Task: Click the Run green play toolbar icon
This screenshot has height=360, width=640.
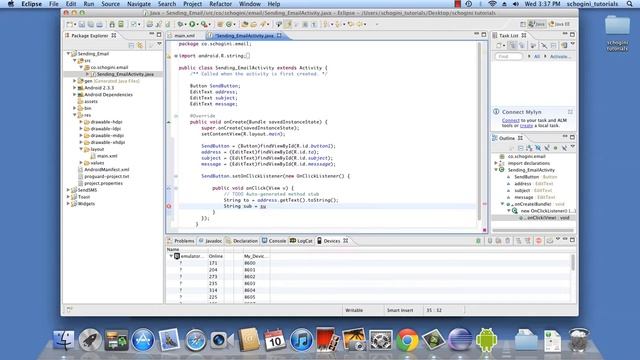Action: (192, 24)
